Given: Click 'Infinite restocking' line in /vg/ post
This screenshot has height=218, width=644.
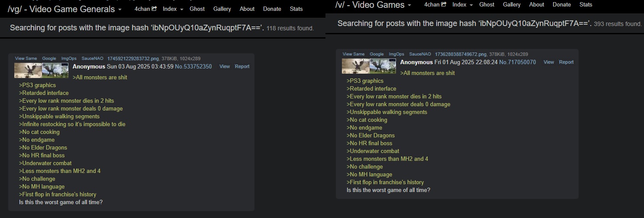Looking at the screenshot, I should [72, 124].
